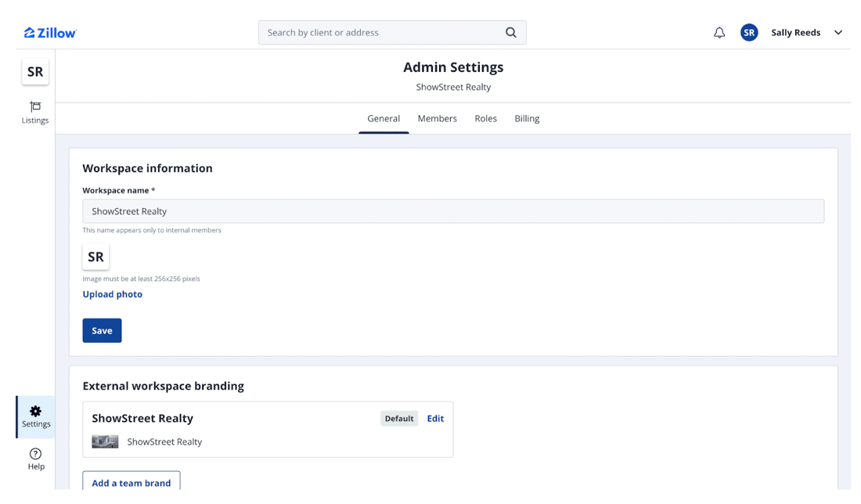Screen dimensions: 861x504
Task: Click Add a team brand button
Action: point(131,482)
